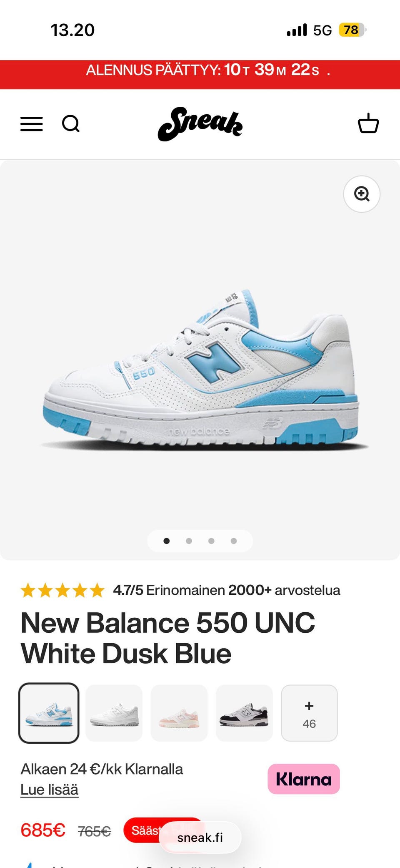The height and width of the screenshot is (868, 400).
Task: Choose the blue UNC colorway thumbnail
Action: click(x=49, y=713)
